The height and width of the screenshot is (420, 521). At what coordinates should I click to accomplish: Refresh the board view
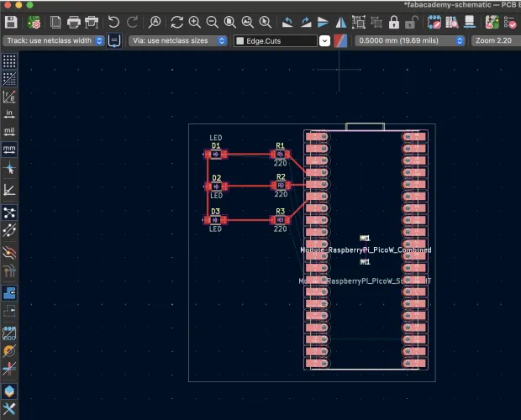176,22
